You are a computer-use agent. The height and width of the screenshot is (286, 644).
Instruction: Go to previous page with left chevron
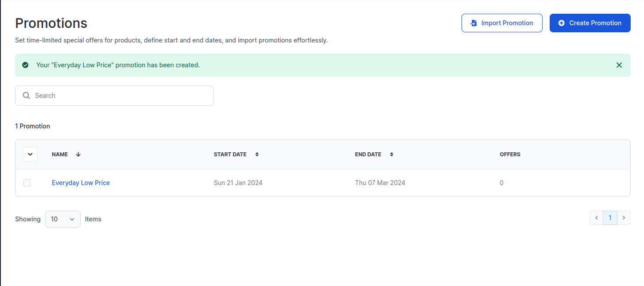coord(597,218)
